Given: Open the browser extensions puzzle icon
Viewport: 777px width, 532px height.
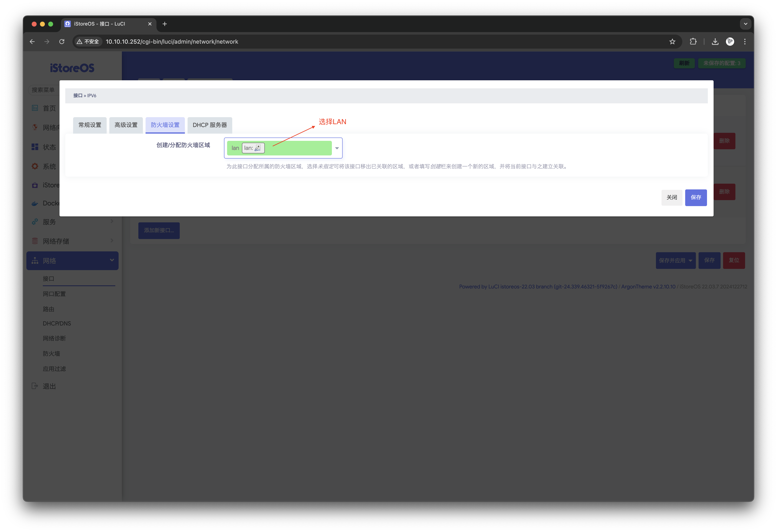Looking at the screenshot, I should 693,42.
